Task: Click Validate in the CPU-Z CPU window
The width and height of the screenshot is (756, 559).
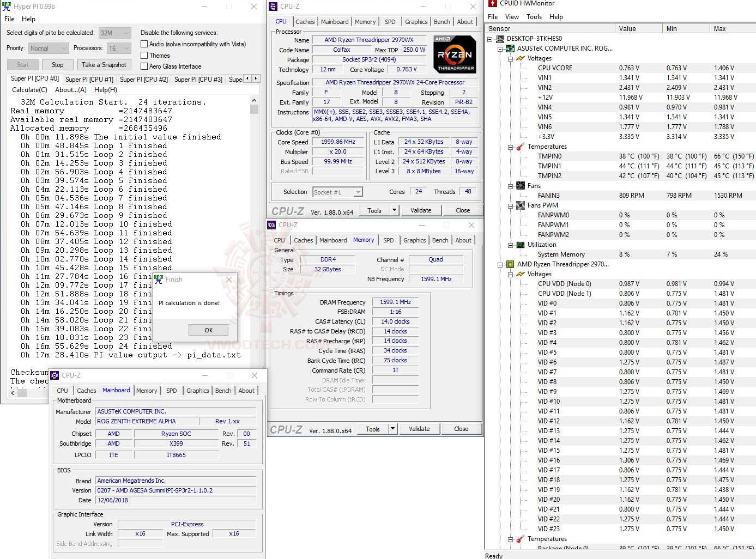Action: 421,210
